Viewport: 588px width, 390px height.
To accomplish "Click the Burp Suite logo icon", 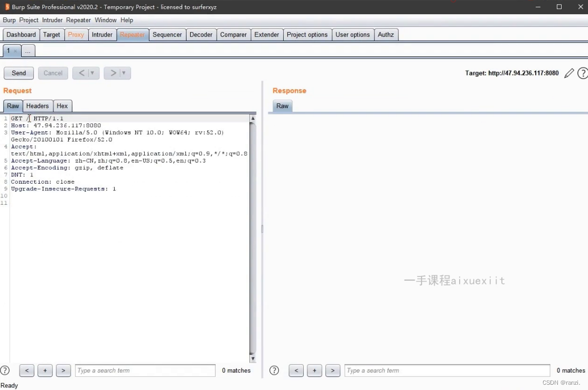I will [7, 7].
